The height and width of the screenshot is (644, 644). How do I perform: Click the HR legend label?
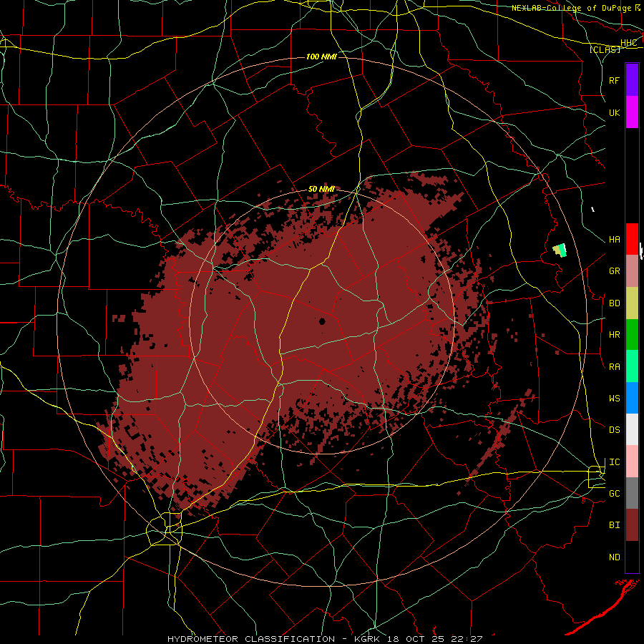pos(615,335)
